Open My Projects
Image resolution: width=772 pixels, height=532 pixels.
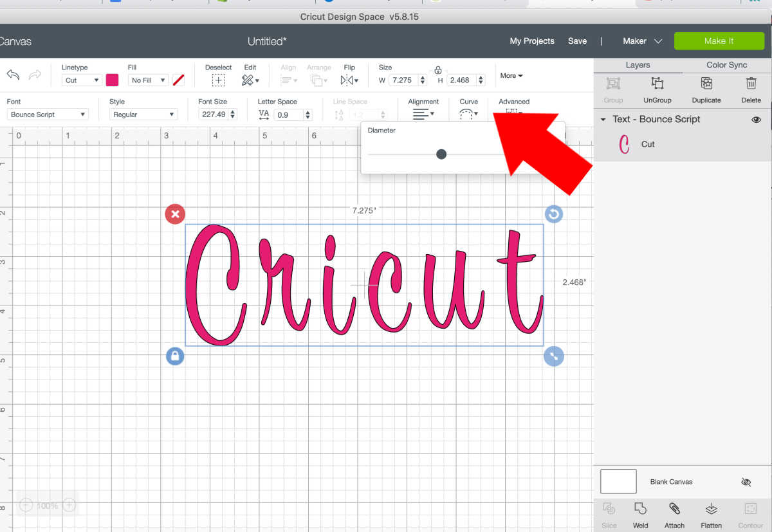coord(532,41)
